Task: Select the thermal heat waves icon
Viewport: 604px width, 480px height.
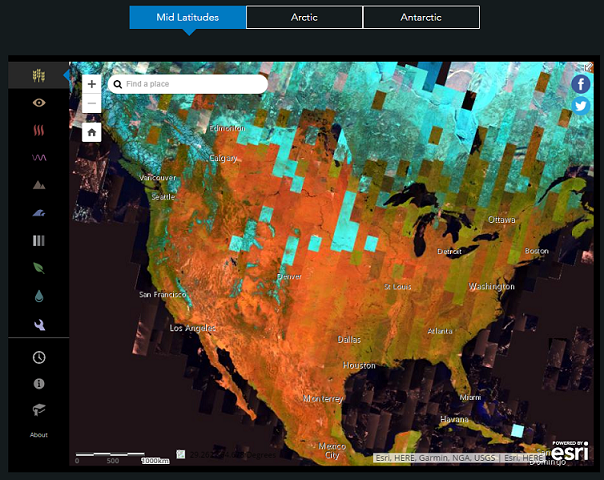Action: [39, 130]
